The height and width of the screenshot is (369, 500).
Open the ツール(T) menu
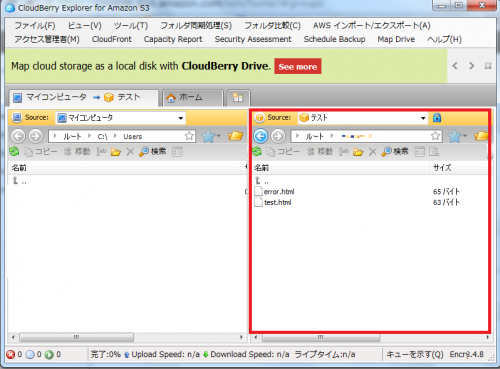point(131,26)
